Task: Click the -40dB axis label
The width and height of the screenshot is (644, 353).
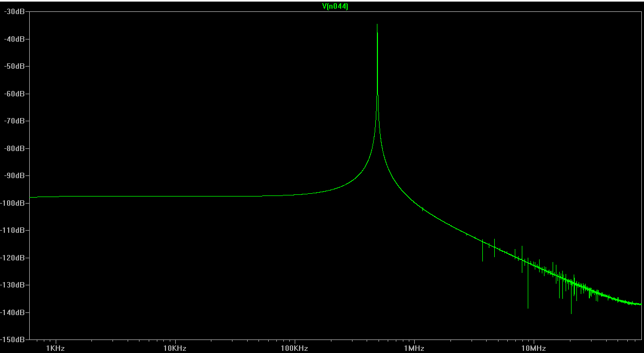Action: [x=14, y=38]
